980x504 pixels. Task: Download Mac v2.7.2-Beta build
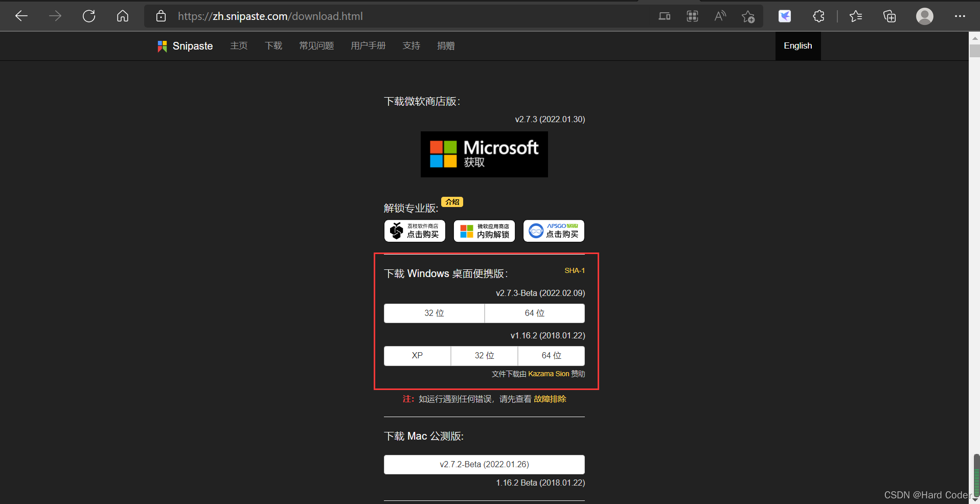[484, 465]
